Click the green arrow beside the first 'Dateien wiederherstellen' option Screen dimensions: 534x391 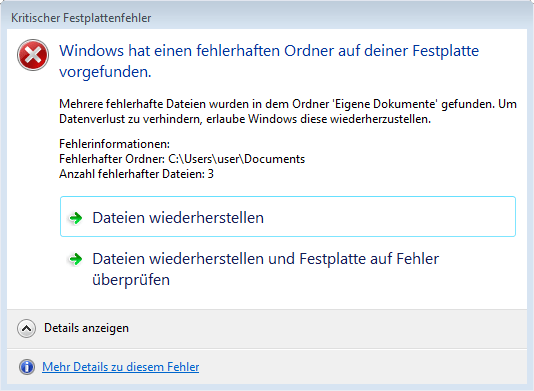[76, 218]
